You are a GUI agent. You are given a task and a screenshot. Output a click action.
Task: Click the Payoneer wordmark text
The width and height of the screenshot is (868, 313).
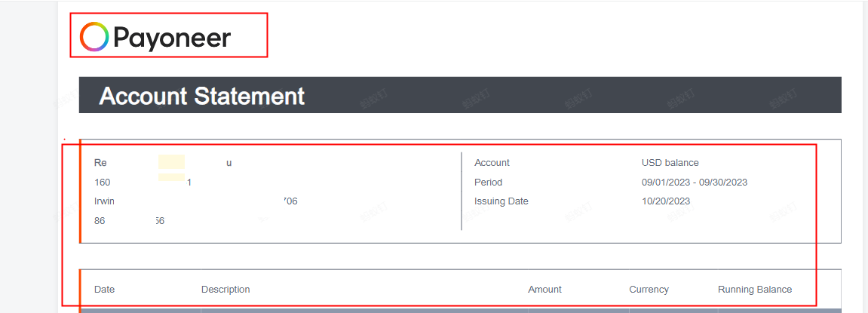click(x=172, y=38)
